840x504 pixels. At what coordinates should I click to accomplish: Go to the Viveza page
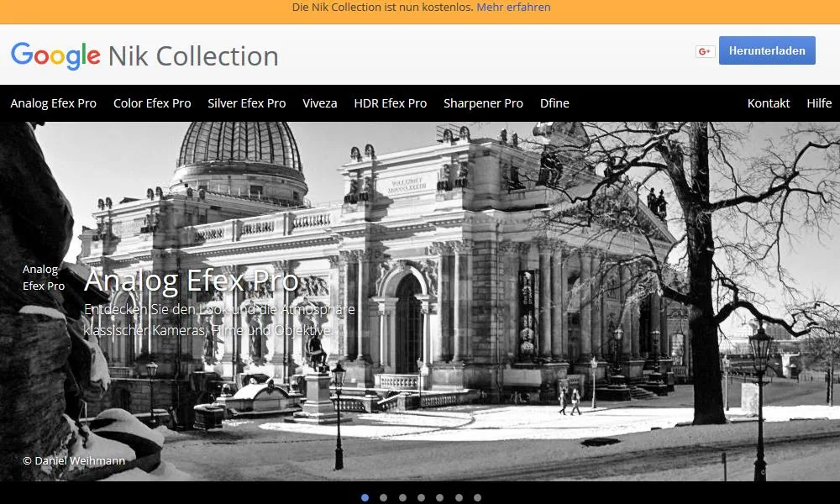[320, 103]
